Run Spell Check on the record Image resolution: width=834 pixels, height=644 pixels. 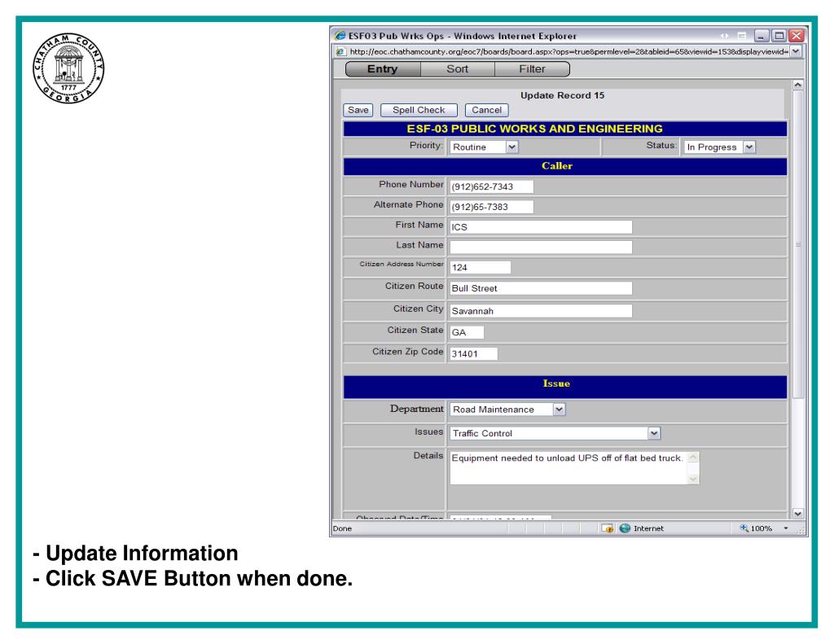[419, 110]
